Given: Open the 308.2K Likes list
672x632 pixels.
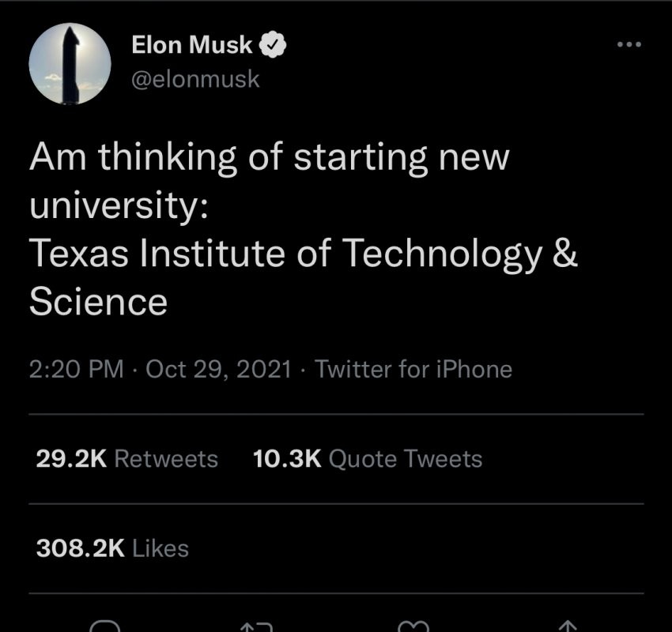Looking at the screenshot, I should 112,547.
